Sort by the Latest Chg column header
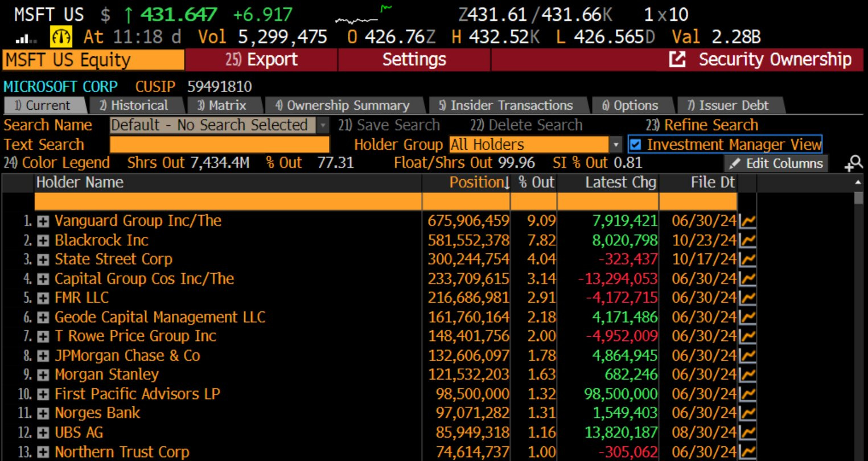 tap(608, 183)
